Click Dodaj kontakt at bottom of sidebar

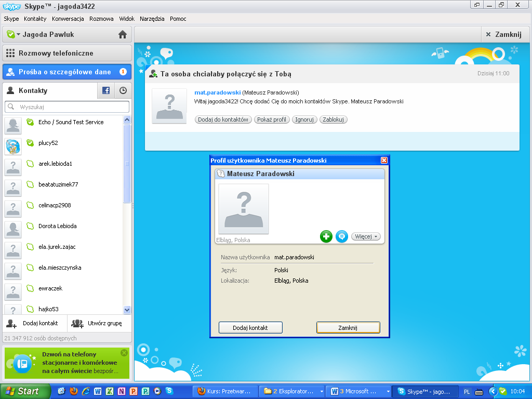point(35,323)
